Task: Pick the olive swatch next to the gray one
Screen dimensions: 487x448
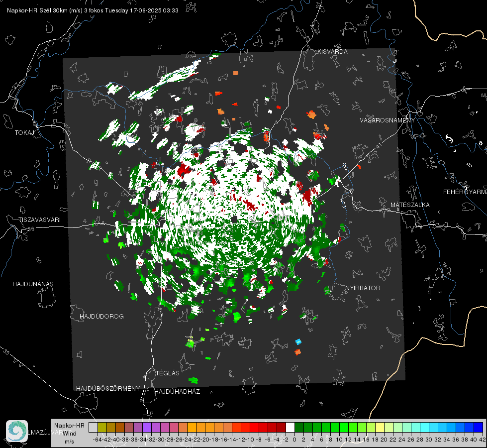Action: pyautogui.click(x=102, y=427)
